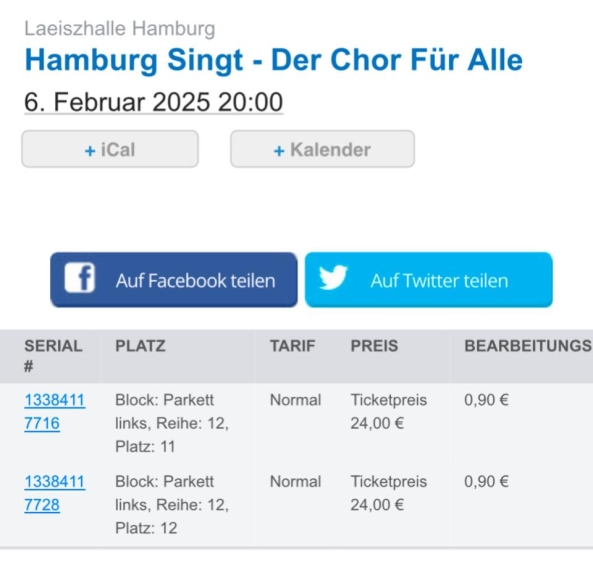593x580 pixels.
Task: Share event via Auf Twitter teilen
Action: (x=429, y=280)
